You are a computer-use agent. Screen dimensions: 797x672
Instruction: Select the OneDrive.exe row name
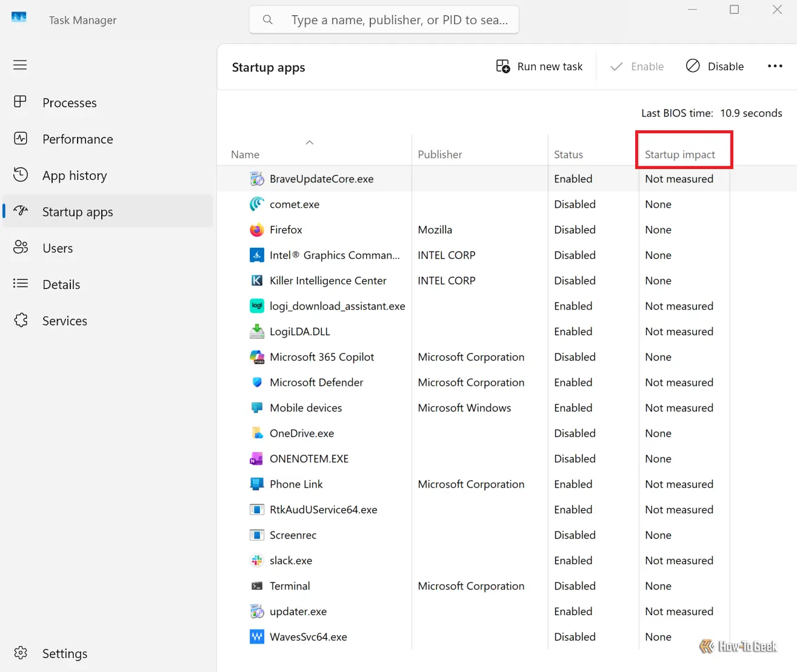(x=302, y=433)
